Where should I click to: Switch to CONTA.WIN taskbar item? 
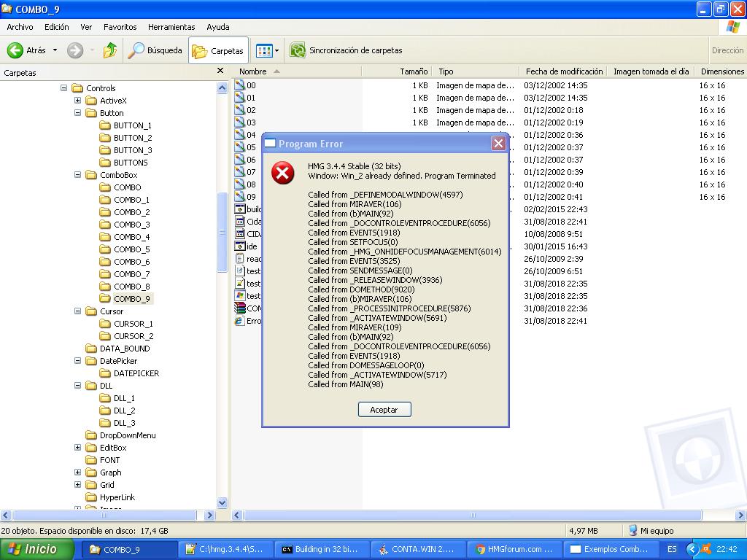(x=417, y=549)
